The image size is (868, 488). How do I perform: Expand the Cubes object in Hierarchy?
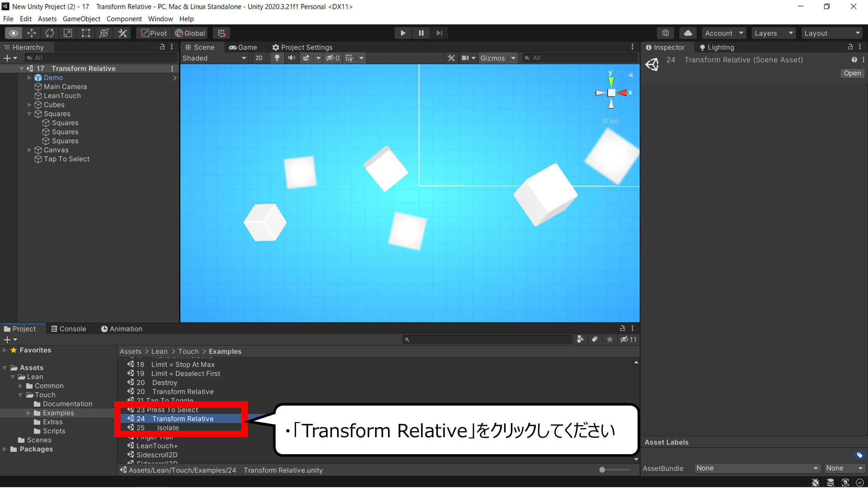30,105
